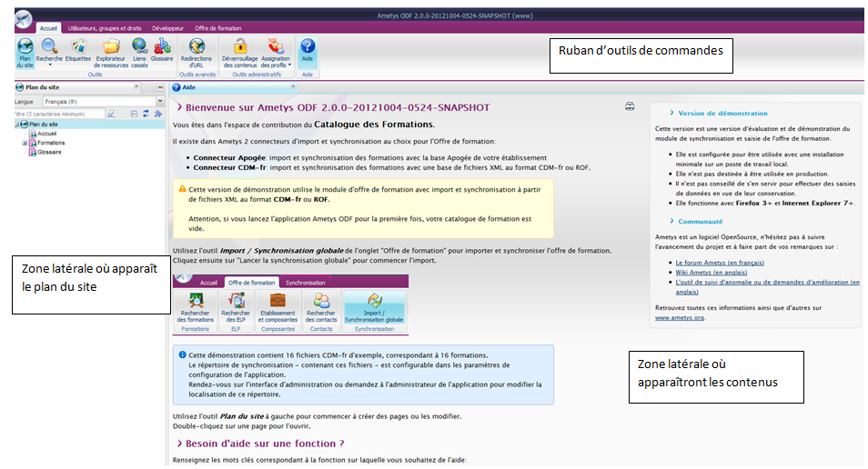
Task: Print the welcome page using printer icon
Action: pos(630,106)
